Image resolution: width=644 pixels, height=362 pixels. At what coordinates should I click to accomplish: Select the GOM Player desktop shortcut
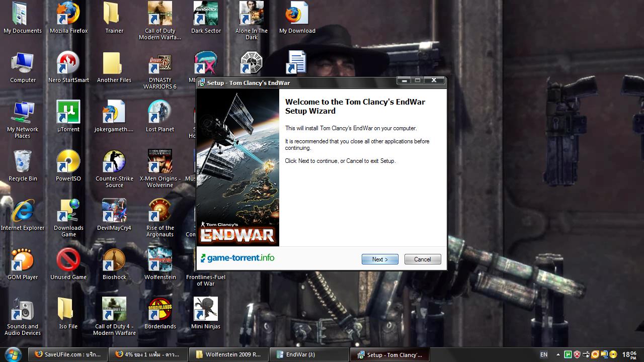point(23,264)
